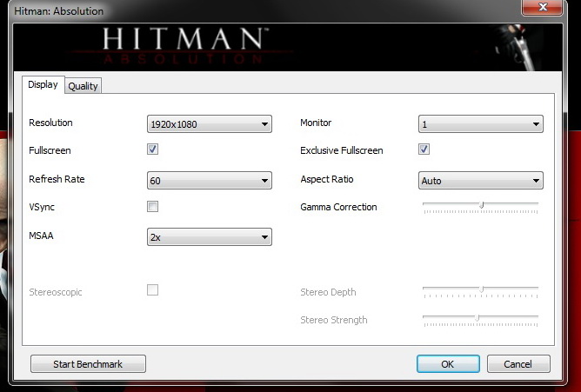Open the Monitor dropdown

[481, 124]
